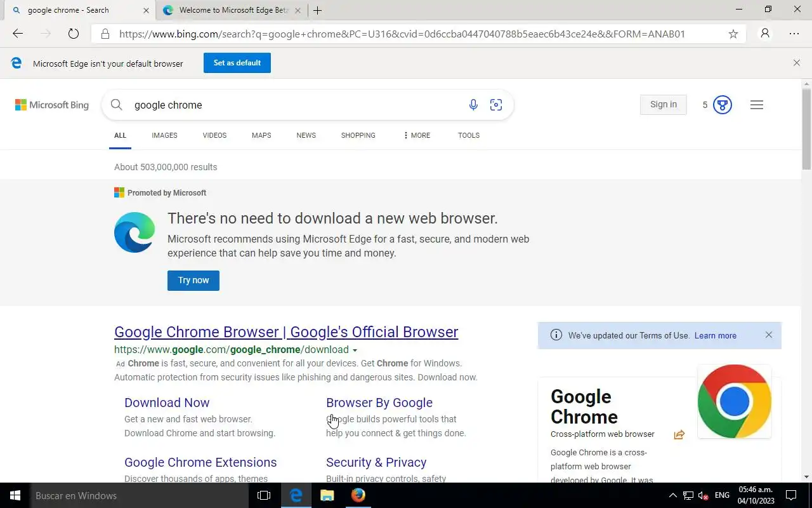Image resolution: width=812 pixels, height=508 pixels.
Task: Expand the MORE search categories menu
Action: (417, 135)
